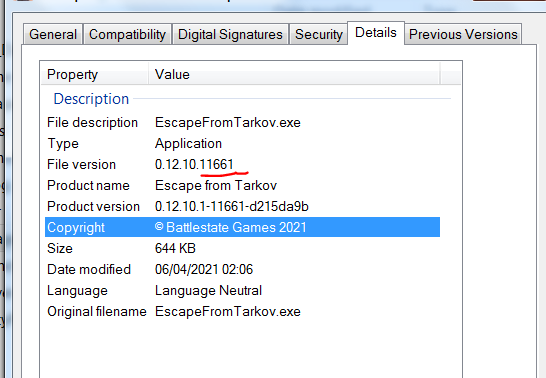
Task: Select the File description property label
Action: 92,123
